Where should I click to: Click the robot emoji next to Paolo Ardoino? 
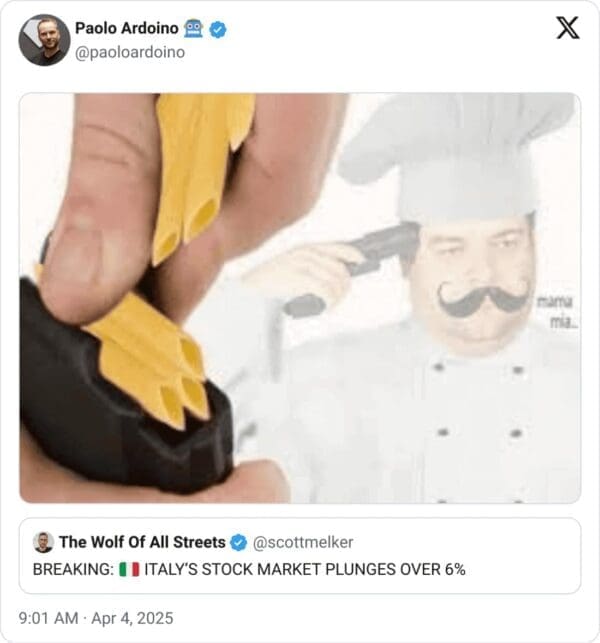click(193, 29)
